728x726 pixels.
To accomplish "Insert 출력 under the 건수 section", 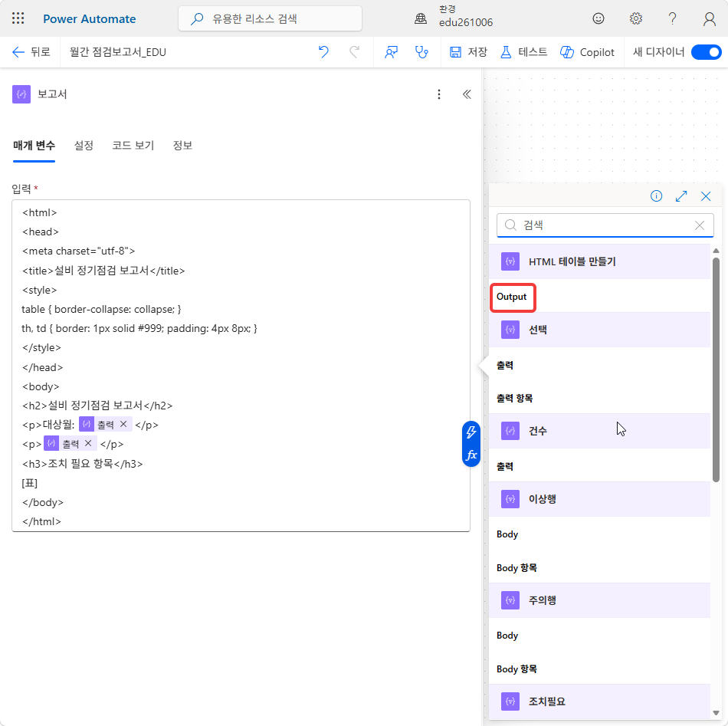I will 505,466.
